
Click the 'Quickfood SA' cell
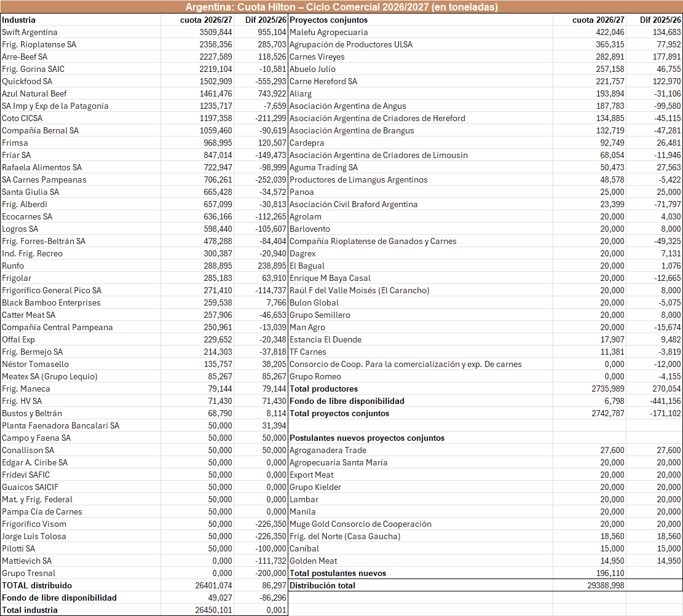click(x=81, y=82)
